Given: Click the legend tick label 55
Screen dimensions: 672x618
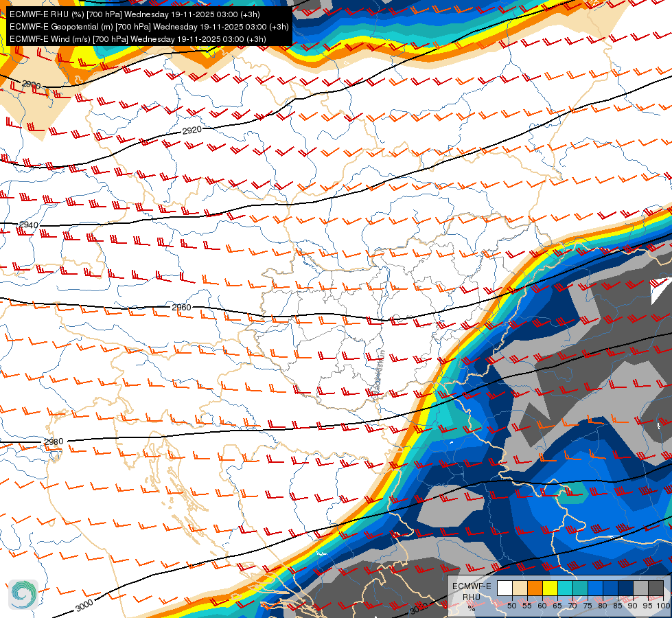Looking at the screenshot, I should (x=527, y=606).
